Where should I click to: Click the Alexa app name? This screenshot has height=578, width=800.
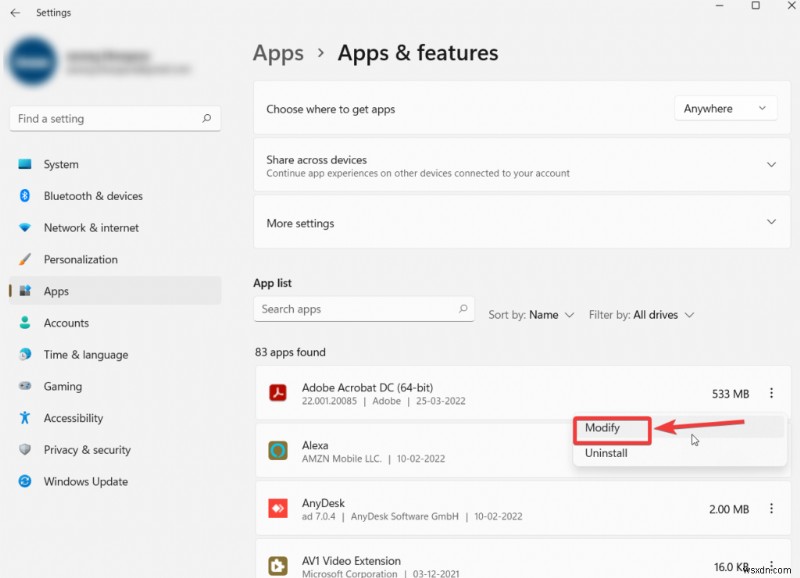pyautogui.click(x=315, y=445)
